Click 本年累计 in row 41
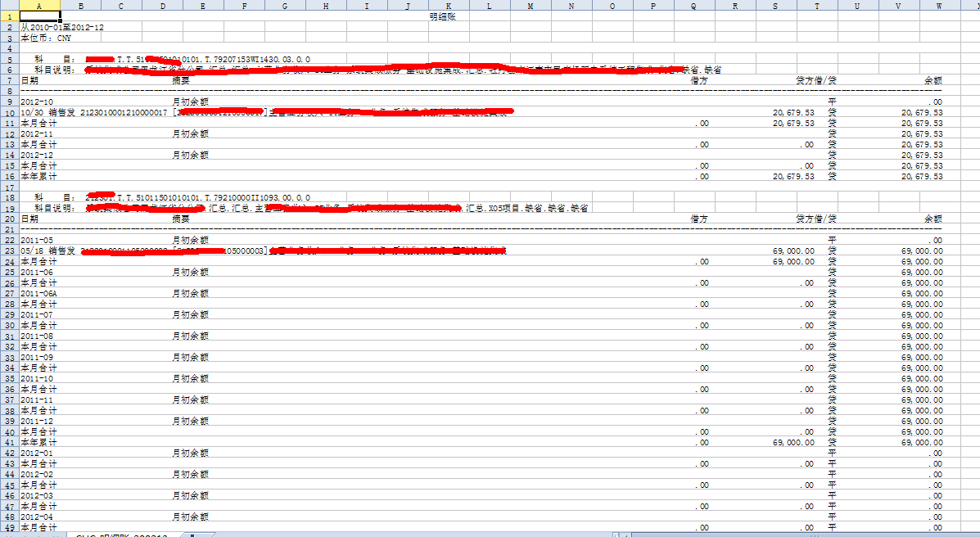Viewport: 980px width, 537px height. click(38, 443)
